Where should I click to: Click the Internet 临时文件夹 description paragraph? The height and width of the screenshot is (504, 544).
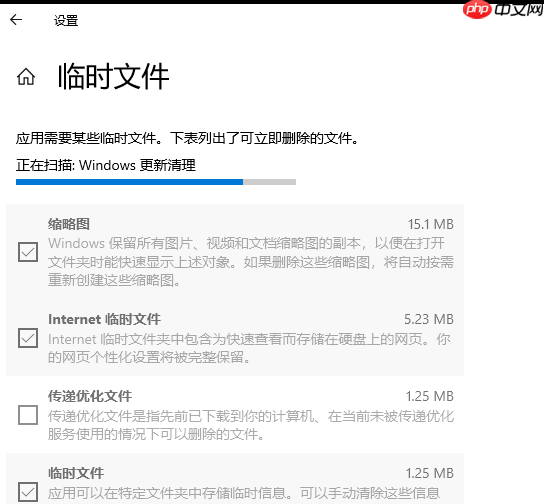tap(249, 348)
